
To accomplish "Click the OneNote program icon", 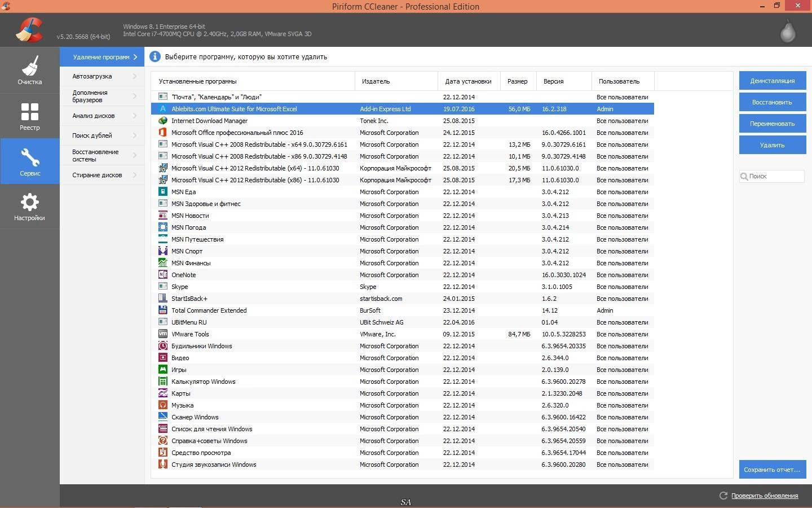I will (x=162, y=275).
